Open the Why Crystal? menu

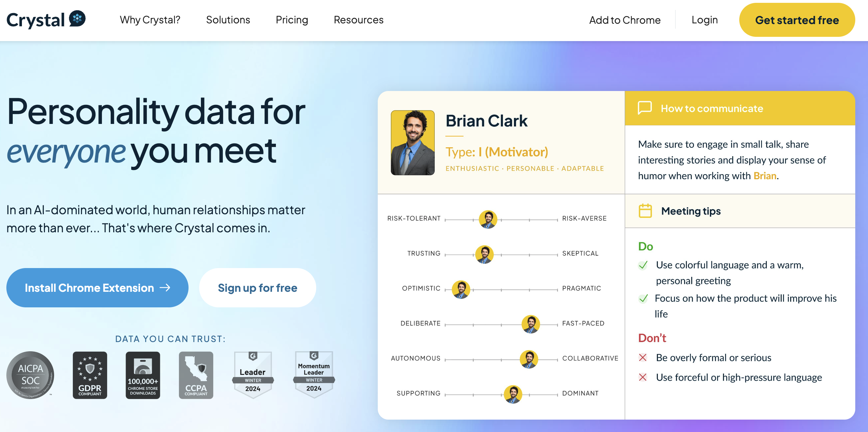(x=150, y=20)
